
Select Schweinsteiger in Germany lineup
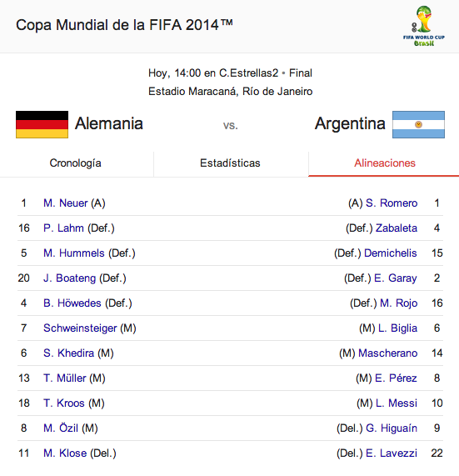pos(80,328)
